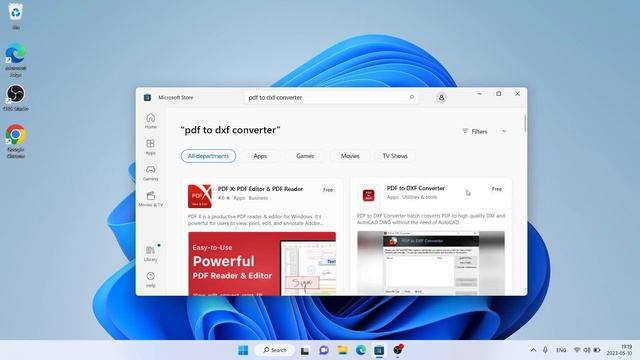Open Home in Microsoft Store sidebar

151,121
